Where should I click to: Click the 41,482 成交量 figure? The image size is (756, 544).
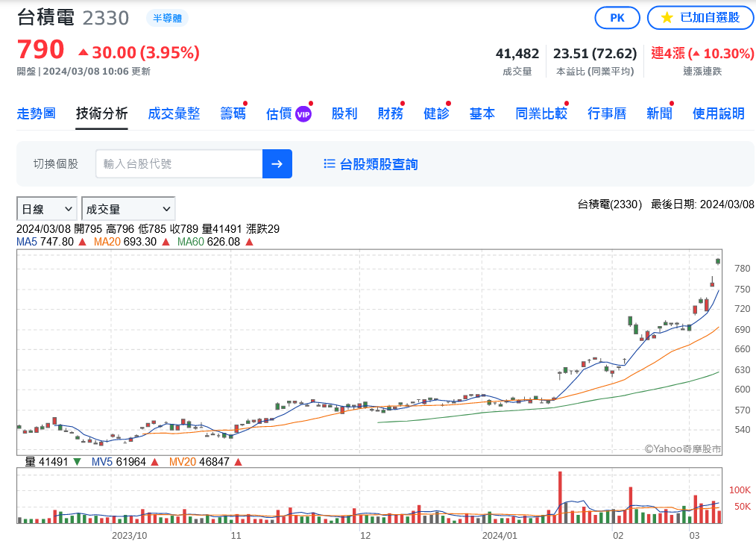pos(517,54)
